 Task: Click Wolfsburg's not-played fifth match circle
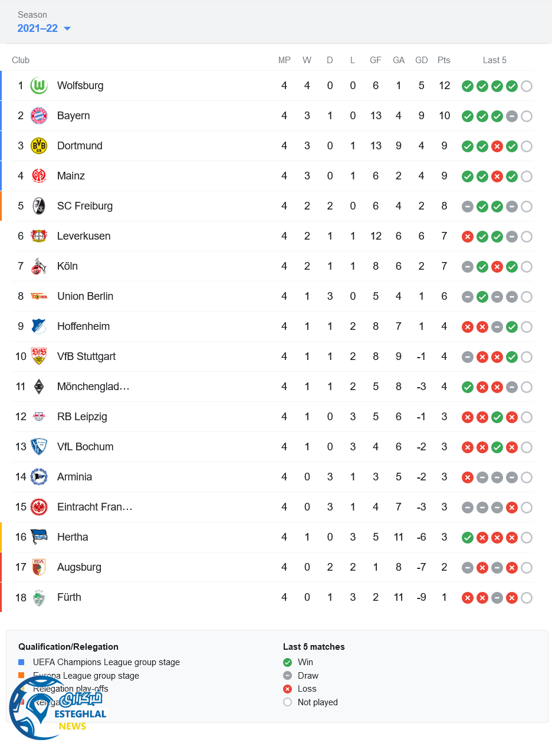(x=527, y=86)
